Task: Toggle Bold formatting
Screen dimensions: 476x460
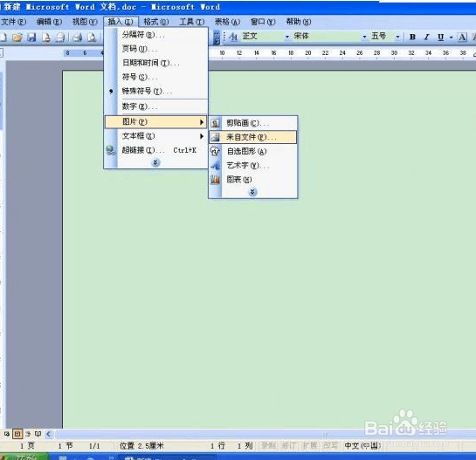Action: point(412,37)
